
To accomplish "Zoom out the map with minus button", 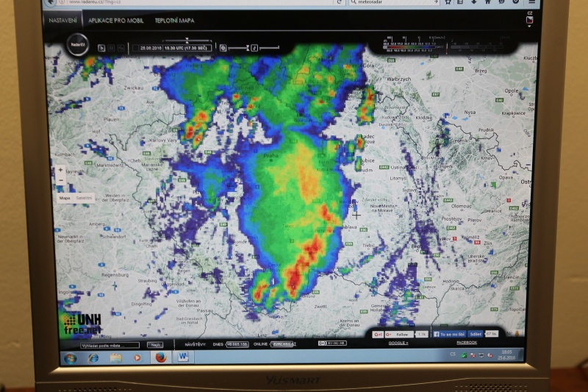I will pyautogui.click(x=61, y=180).
